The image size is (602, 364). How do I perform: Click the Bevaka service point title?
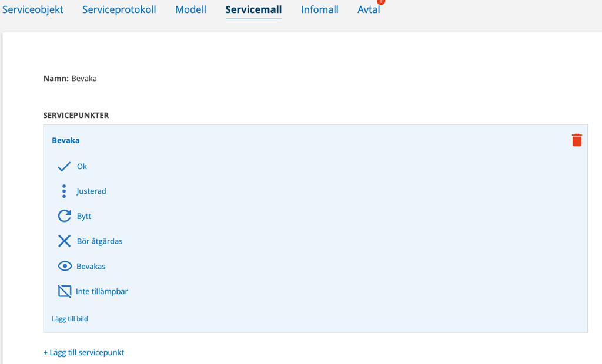(x=66, y=141)
